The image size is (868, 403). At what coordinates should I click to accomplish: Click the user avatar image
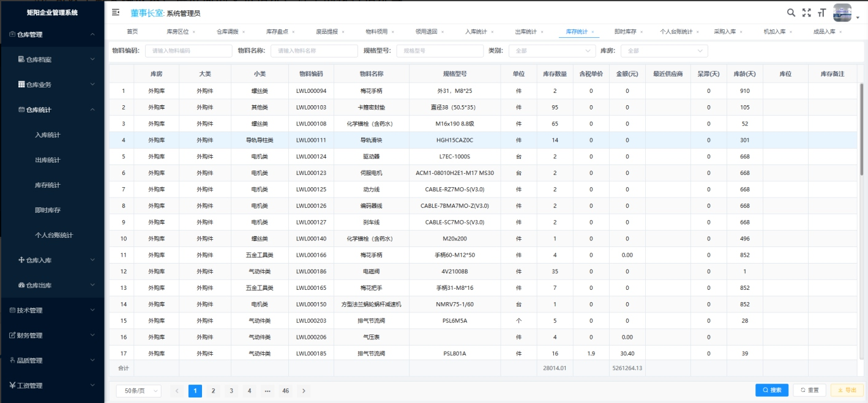842,12
